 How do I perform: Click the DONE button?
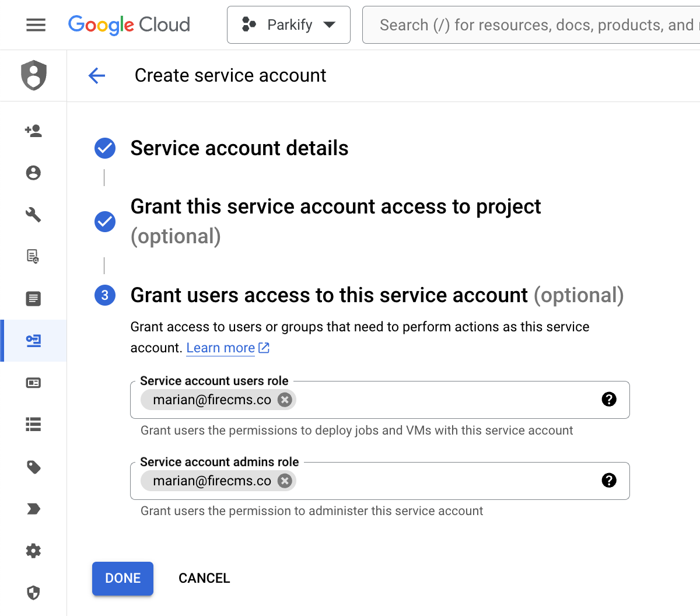pos(123,578)
